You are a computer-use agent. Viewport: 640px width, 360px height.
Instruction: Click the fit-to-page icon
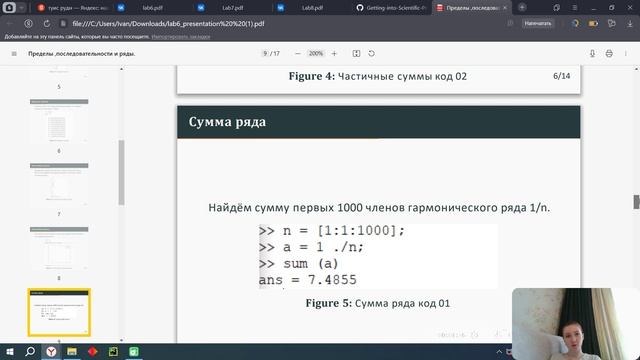356,53
